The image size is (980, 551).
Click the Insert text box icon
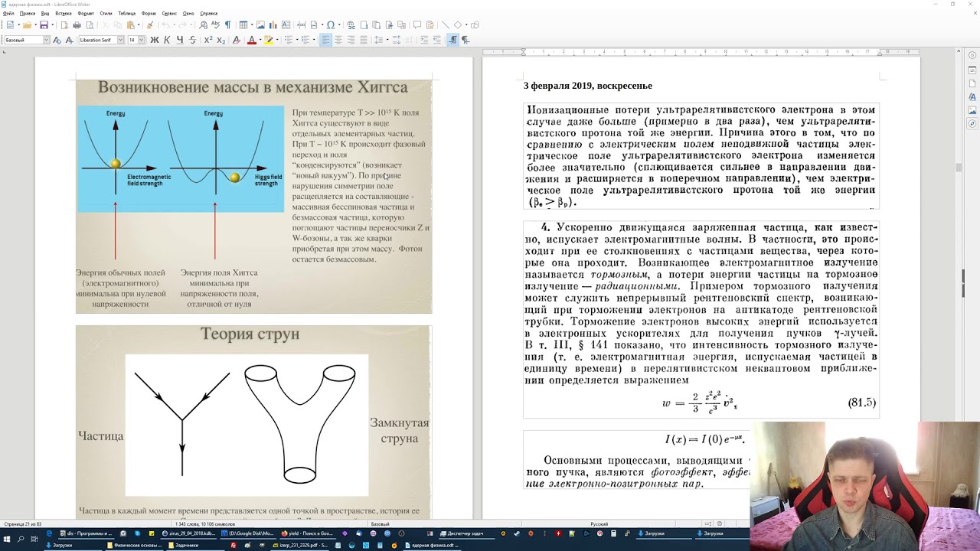pos(286,25)
